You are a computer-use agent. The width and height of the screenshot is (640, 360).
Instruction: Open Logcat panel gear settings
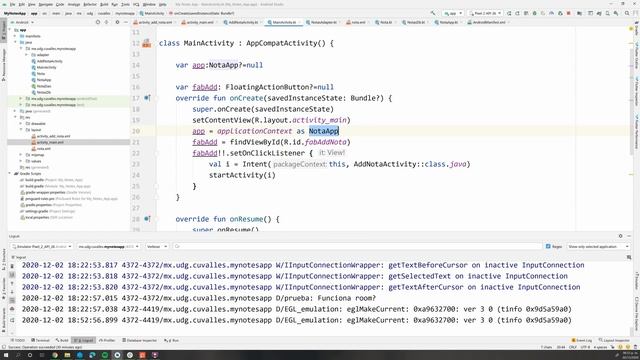pos(620,236)
